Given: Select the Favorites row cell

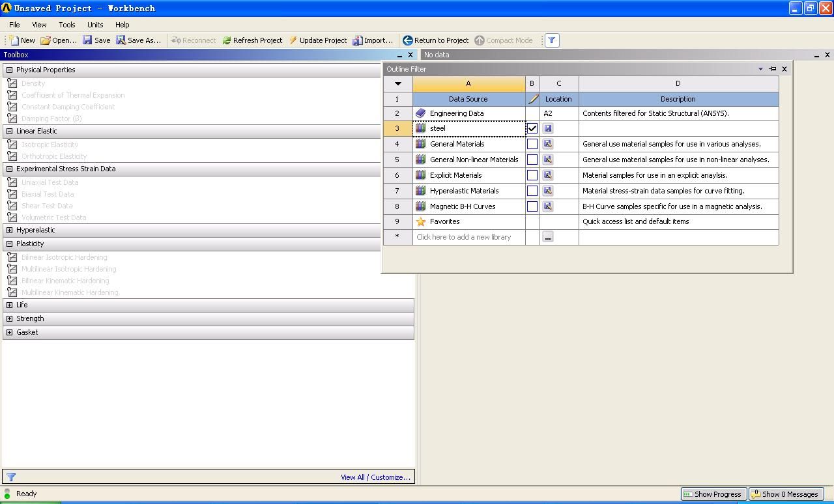Looking at the screenshot, I should (468, 221).
